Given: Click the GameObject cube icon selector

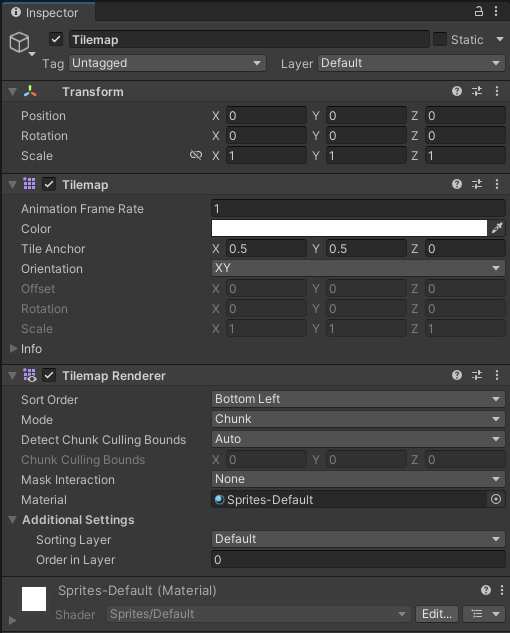Looking at the screenshot, I should point(21,43).
